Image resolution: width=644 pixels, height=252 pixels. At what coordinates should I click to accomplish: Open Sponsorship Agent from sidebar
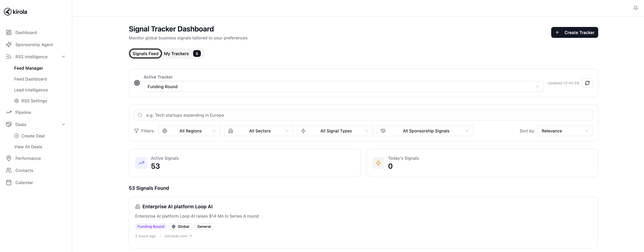[x=34, y=45]
